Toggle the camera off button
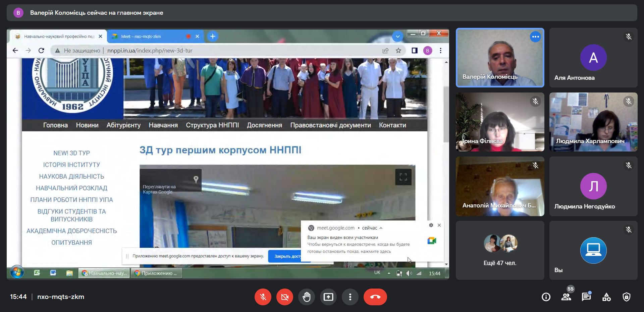Image resolution: width=644 pixels, height=312 pixels. (x=285, y=297)
